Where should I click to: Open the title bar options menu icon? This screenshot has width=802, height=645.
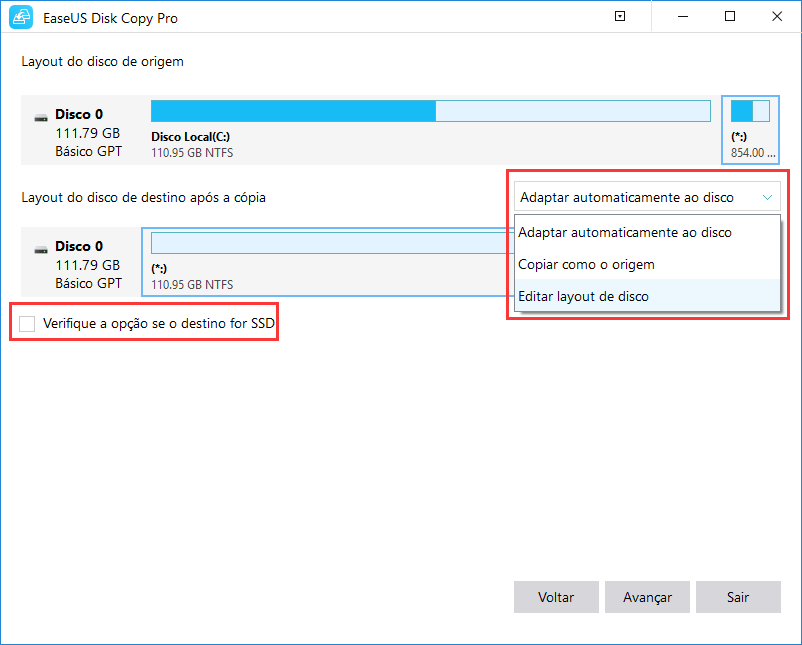pos(620,17)
